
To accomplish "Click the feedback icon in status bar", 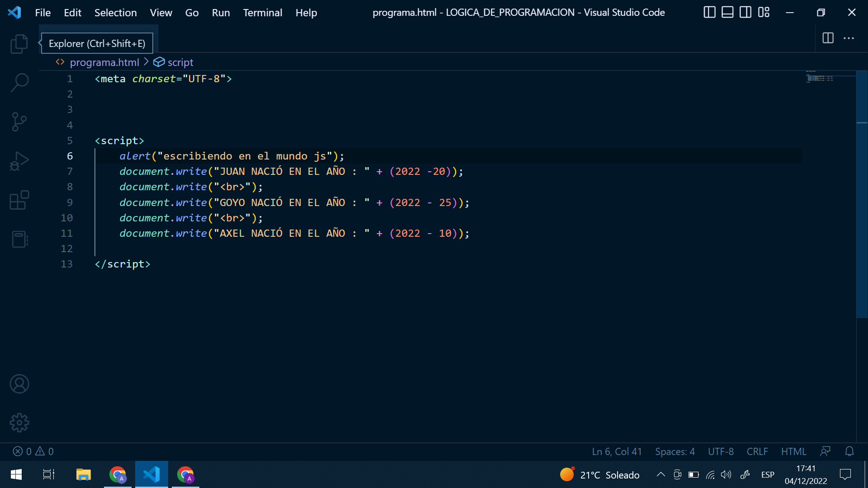I will pyautogui.click(x=825, y=451).
